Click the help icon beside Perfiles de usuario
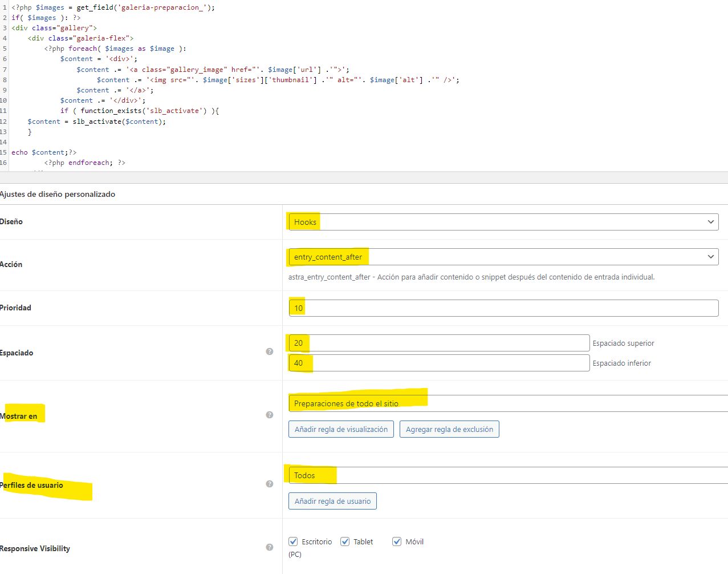The width and height of the screenshot is (728, 574). pyautogui.click(x=270, y=484)
